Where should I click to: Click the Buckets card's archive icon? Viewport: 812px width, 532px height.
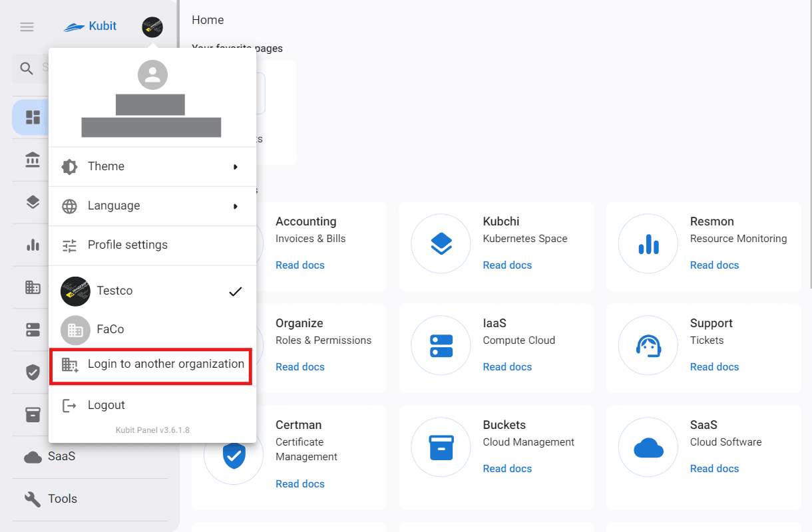[441, 448]
